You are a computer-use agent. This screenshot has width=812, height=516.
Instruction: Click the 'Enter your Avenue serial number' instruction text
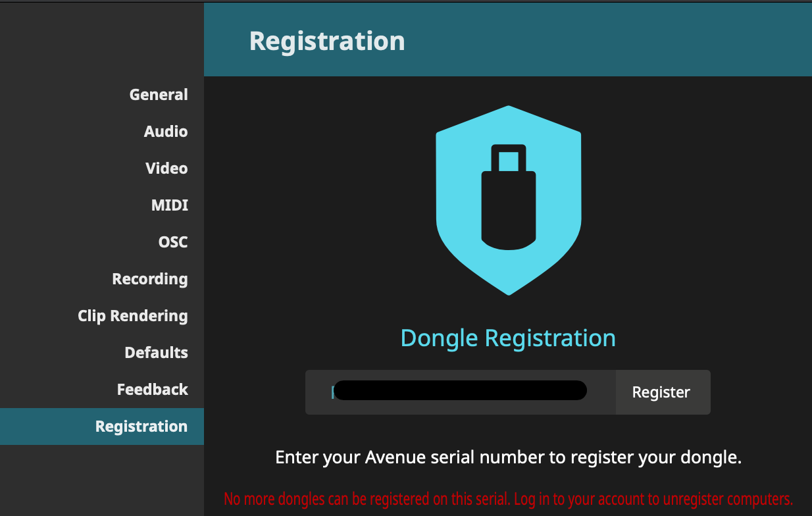point(508,457)
